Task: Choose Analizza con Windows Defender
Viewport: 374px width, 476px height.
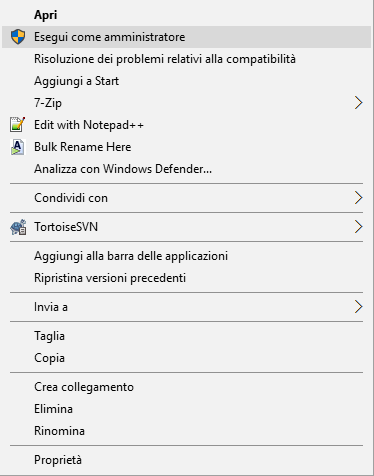Action: [x=187, y=169]
